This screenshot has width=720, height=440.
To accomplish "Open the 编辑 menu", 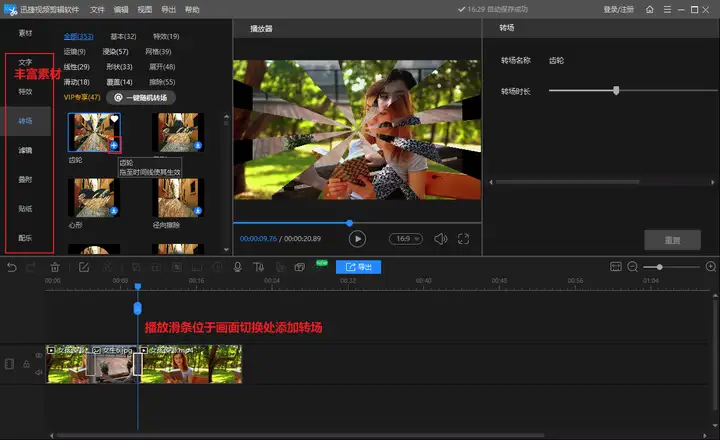I will click(121, 10).
